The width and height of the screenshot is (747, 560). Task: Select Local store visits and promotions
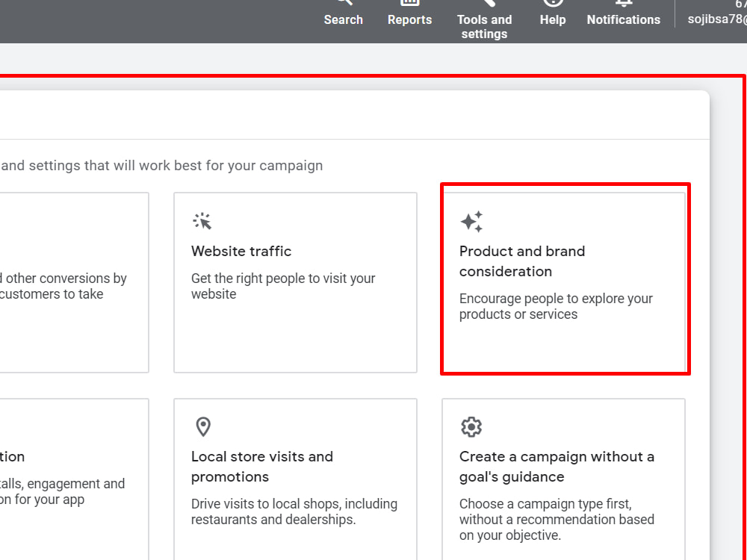pos(295,479)
